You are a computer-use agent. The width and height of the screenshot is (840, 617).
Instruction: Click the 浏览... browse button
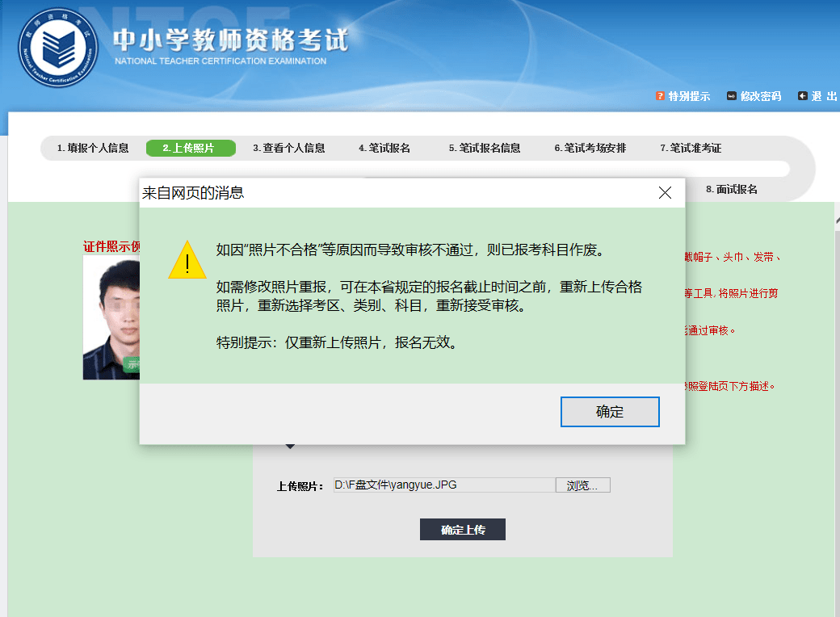pyautogui.click(x=583, y=485)
